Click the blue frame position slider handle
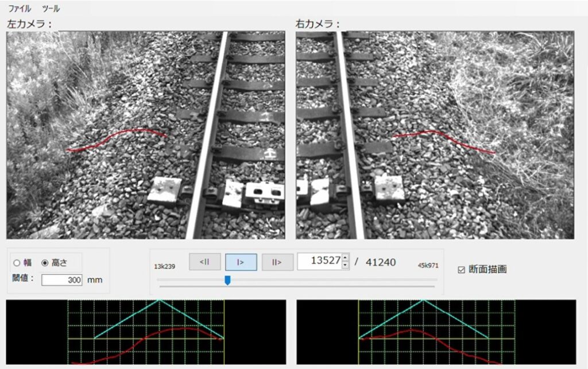Viewport: 588px width, 369px height. tap(227, 280)
